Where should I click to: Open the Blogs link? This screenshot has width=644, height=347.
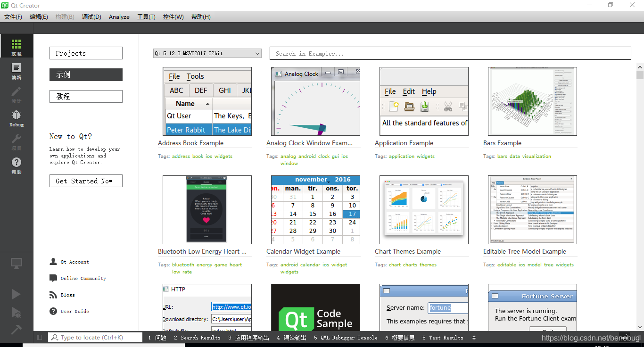(68, 295)
